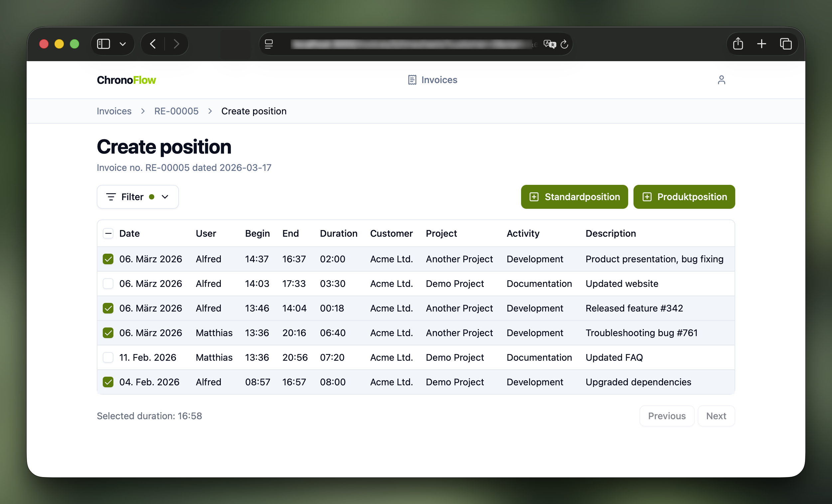
Task: Open the sidebar options chevron
Action: 123,44
